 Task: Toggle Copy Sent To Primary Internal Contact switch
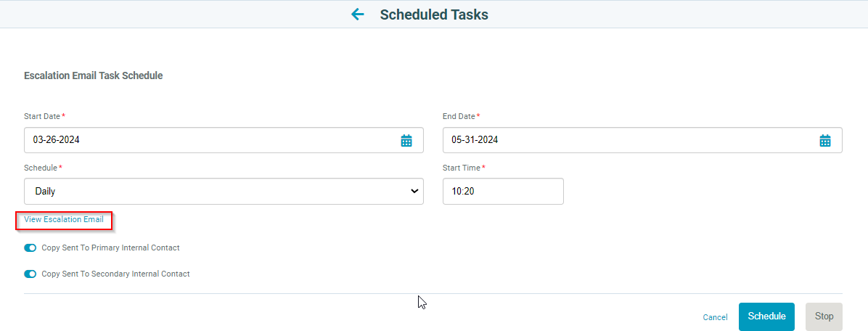pos(30,248)
